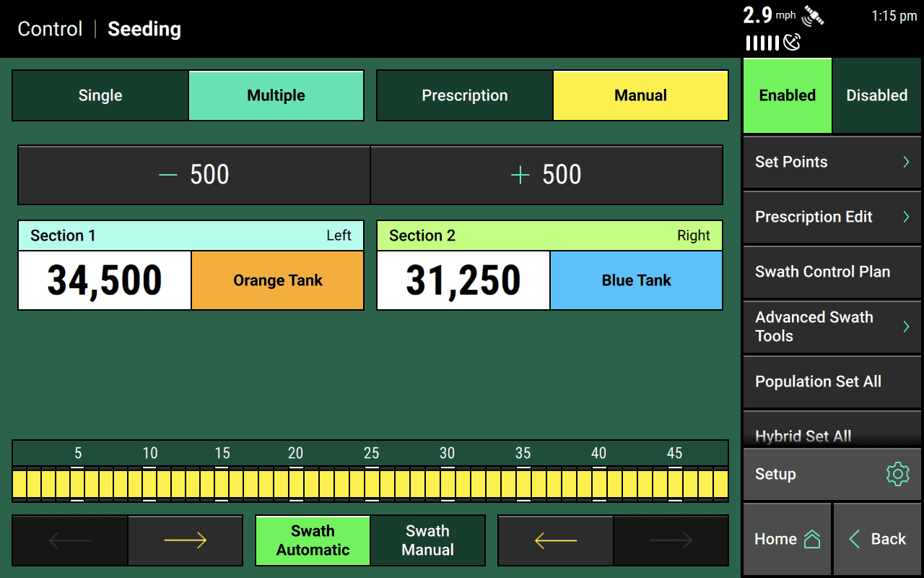Click the yellow left arrow on right swath control
This screenshot has height=578, width=924.
coord(556,540)
